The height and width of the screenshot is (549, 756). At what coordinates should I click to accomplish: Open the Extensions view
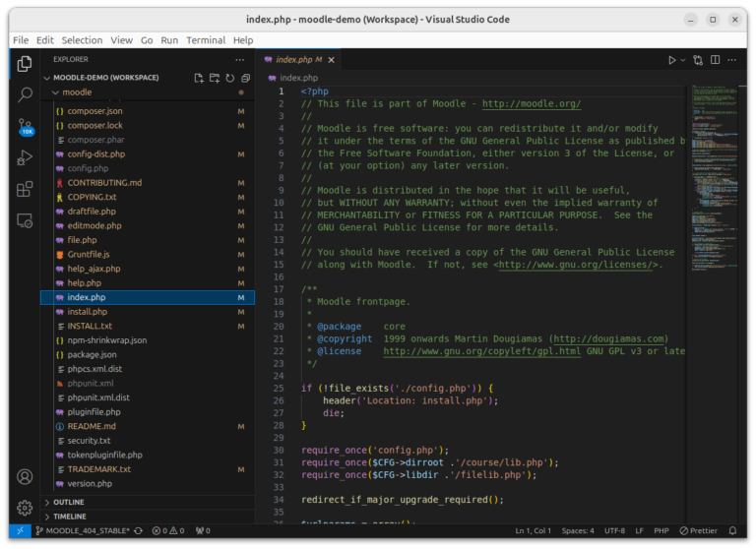click(x=25, y=190)
